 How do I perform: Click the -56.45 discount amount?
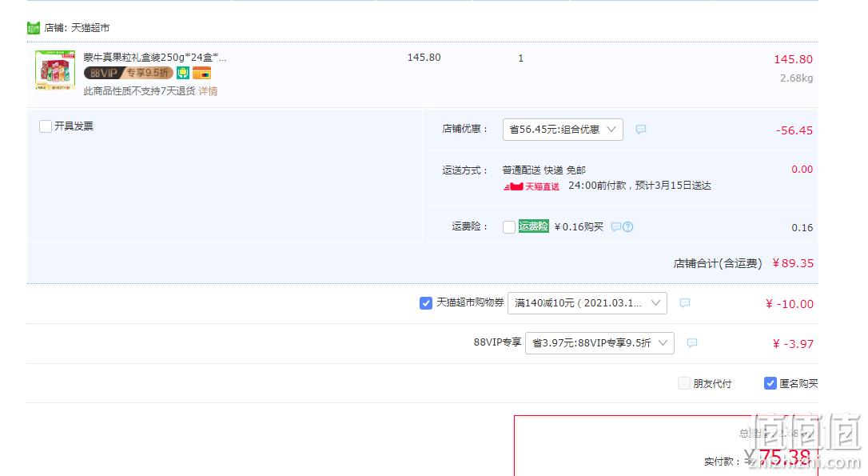coord(794,130)
